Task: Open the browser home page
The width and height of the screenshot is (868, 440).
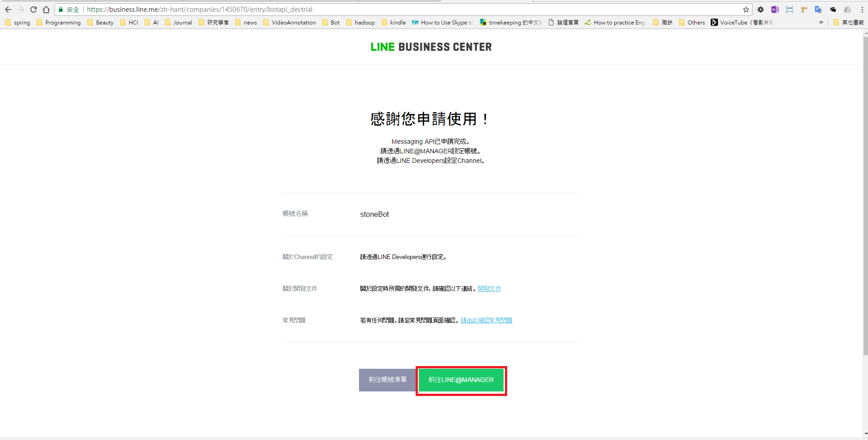Action: 46,10
